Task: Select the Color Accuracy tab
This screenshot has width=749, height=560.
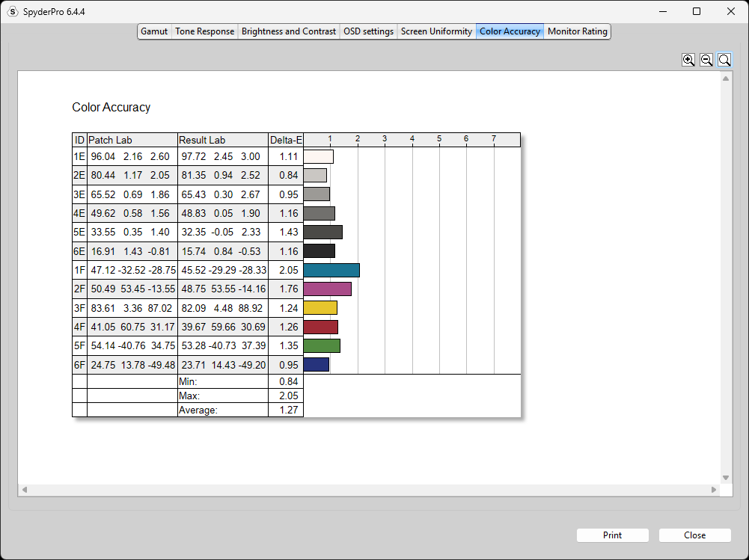Action: 510,31
